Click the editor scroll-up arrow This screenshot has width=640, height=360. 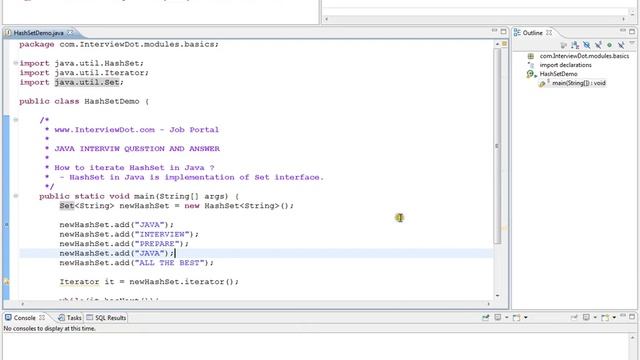(497, 43)
